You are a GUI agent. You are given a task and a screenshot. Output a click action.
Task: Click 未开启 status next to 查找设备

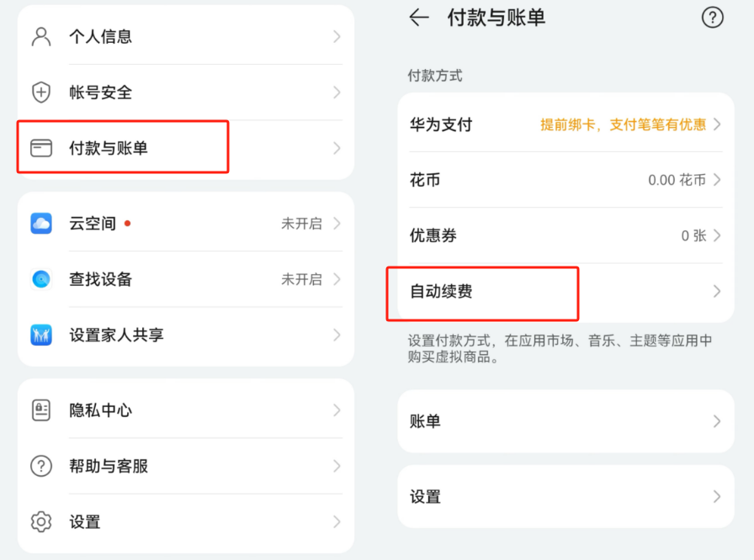[x=300, y=279]
